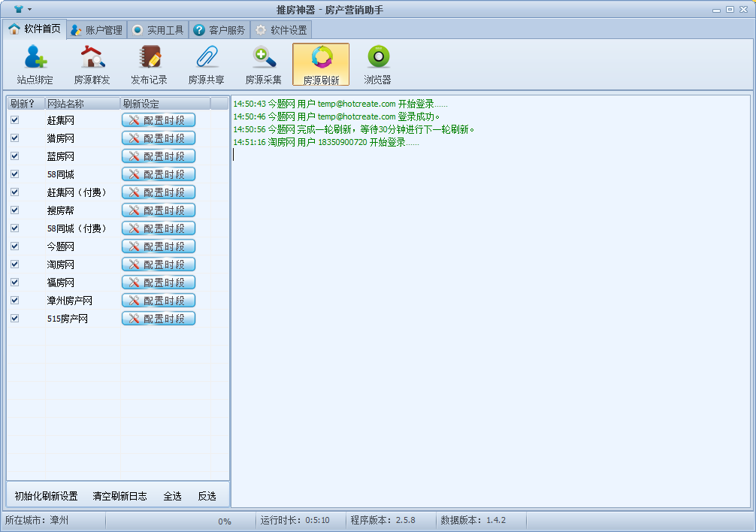The width and height of the screenshot is (756, 532).
Task: Uncheck refresh for 58同城（付费）
Action: [15, 228]
